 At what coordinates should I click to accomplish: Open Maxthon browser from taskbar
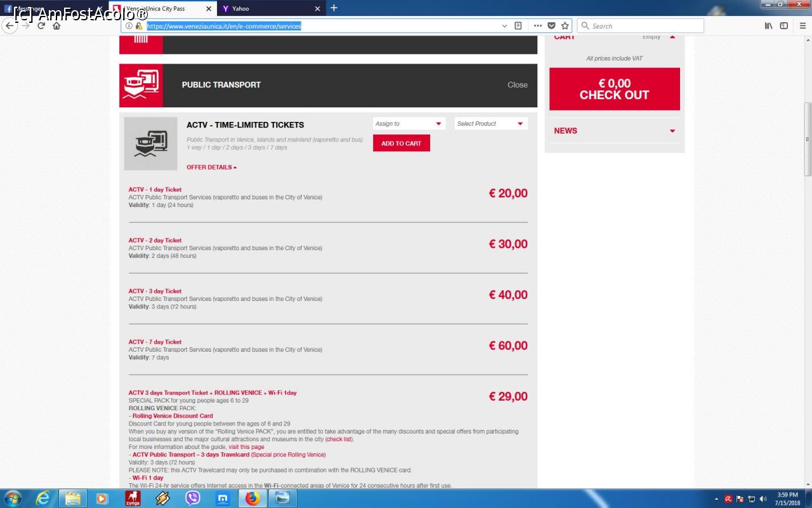223,498
